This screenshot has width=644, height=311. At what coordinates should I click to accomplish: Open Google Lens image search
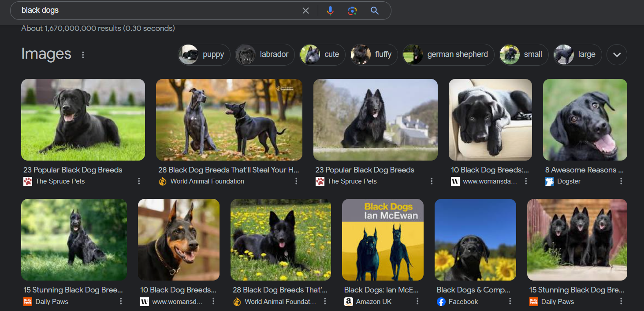(x=352, y=11)
